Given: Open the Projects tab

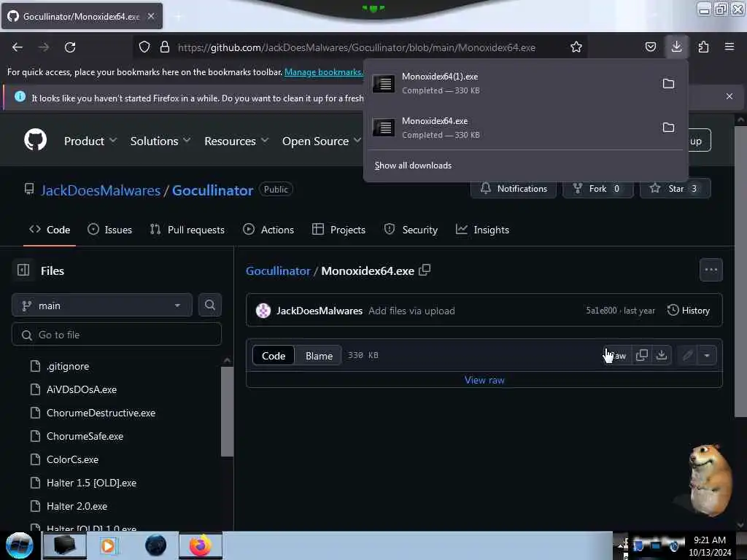Looking at the screenshot, I should [x=338, y=230].
